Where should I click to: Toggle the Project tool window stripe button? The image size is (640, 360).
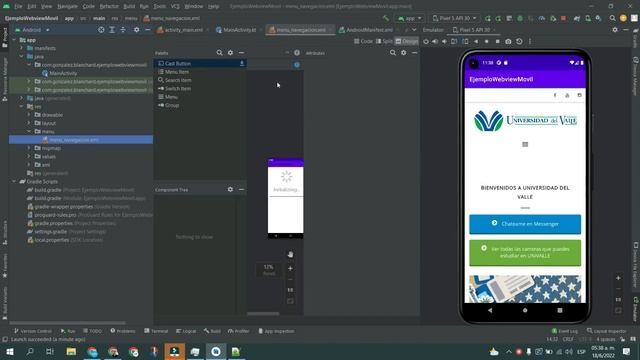(x=4, y=38)
